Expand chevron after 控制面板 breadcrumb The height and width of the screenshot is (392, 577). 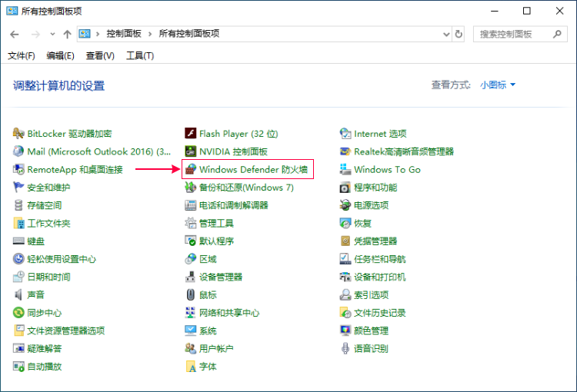coord(150,34)
